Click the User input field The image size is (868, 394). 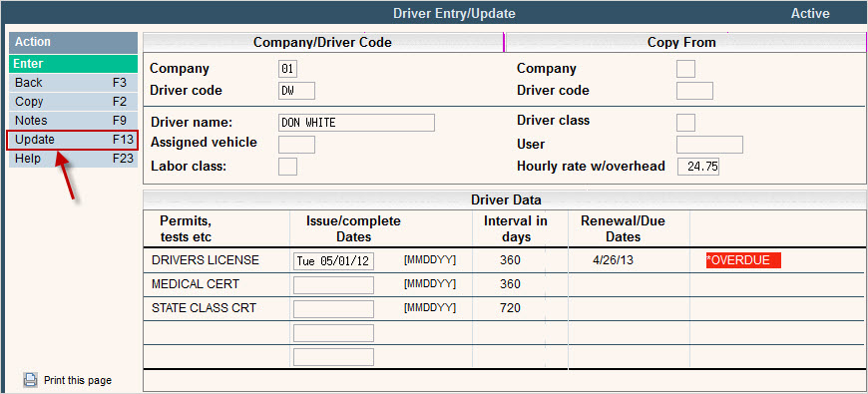pyautogui.click(x=709, y=145)
